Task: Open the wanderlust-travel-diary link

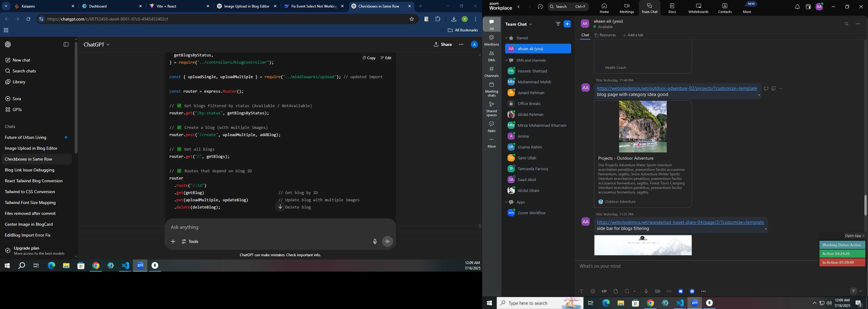Action: point(680,222)
